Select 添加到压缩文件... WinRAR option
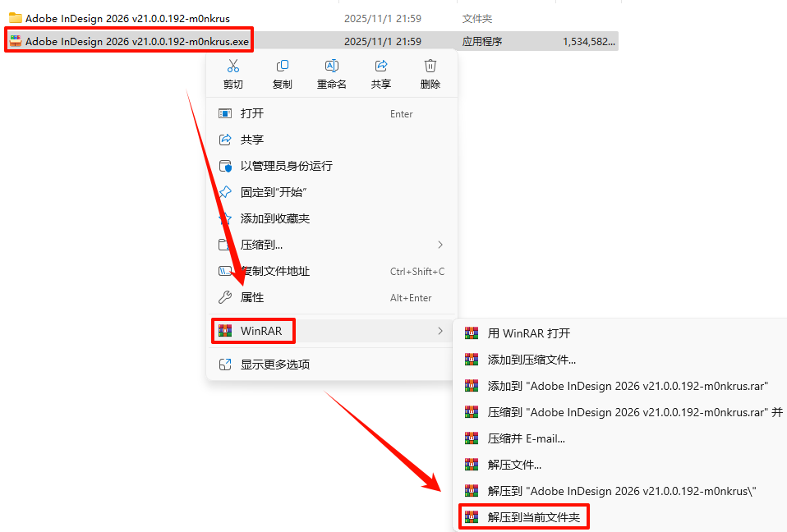 point(621,360)
